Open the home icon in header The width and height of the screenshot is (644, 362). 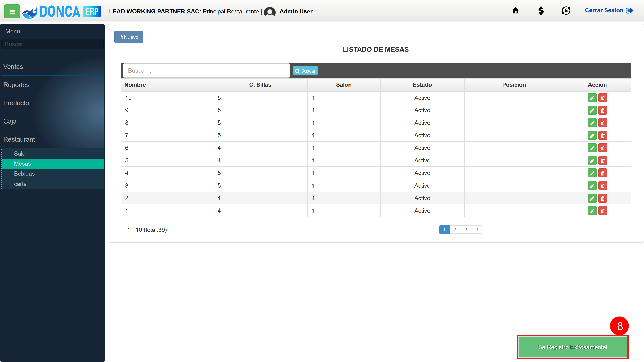pyautogui.click(x=516, y=11)
